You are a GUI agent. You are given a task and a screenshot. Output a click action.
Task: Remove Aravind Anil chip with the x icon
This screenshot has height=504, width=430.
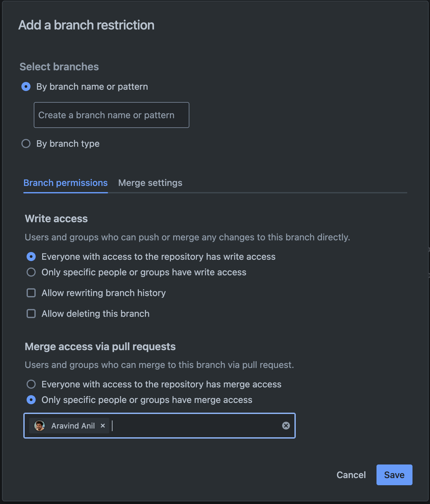103,426
